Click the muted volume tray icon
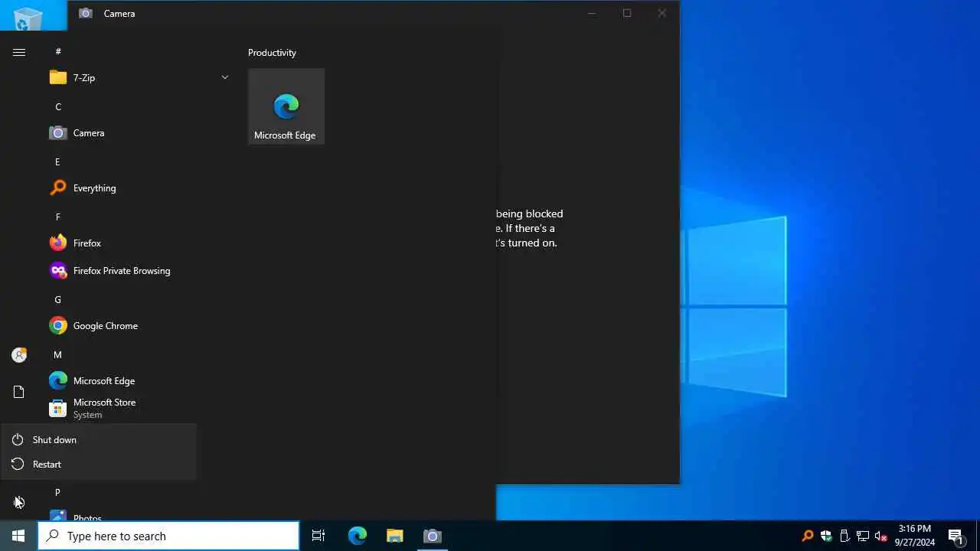980x551 pixels. tap(881, 536)
